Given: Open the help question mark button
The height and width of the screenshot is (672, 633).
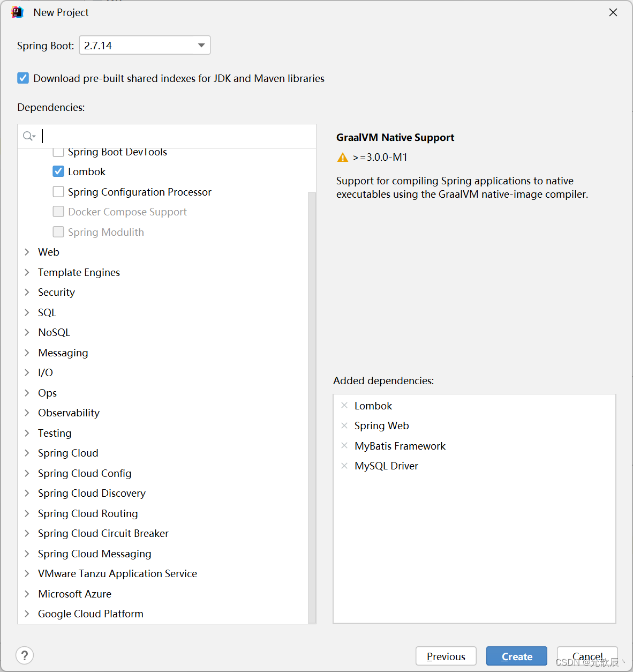Looking at the screenshot, I should tap(25, 655).
